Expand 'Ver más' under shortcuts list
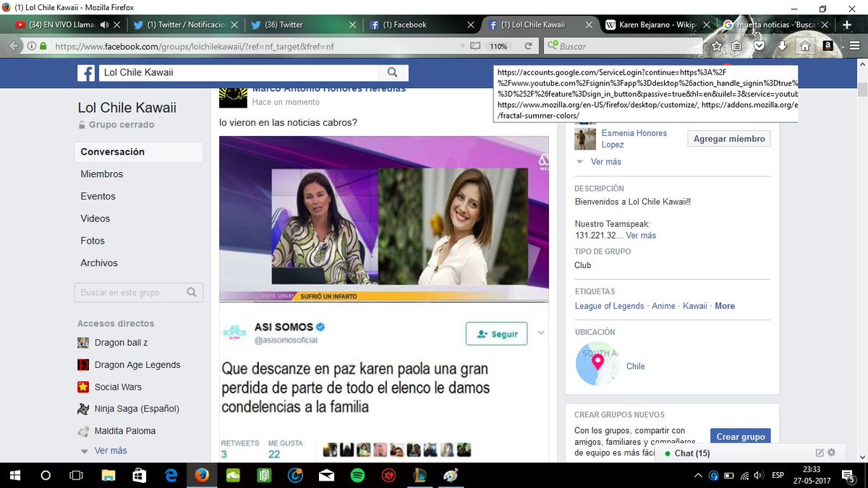Screen dimensions: 868x488 point(110,450)
